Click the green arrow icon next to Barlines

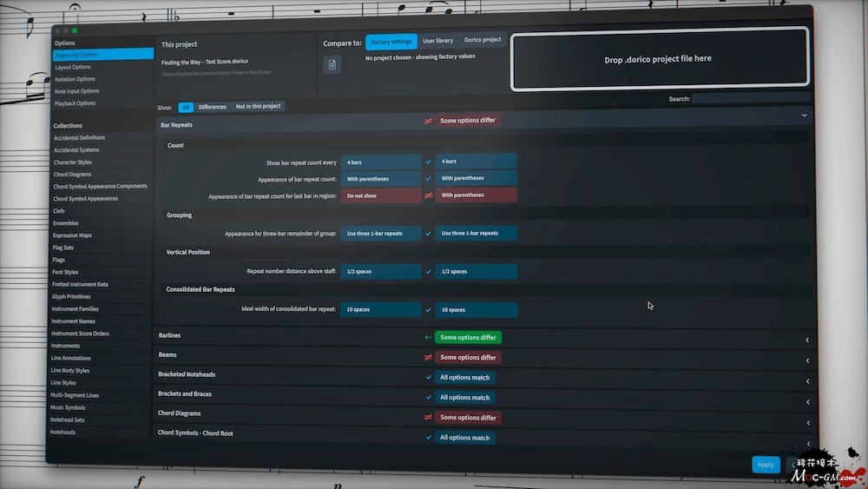pyautogui.click(x=428, y=337)
